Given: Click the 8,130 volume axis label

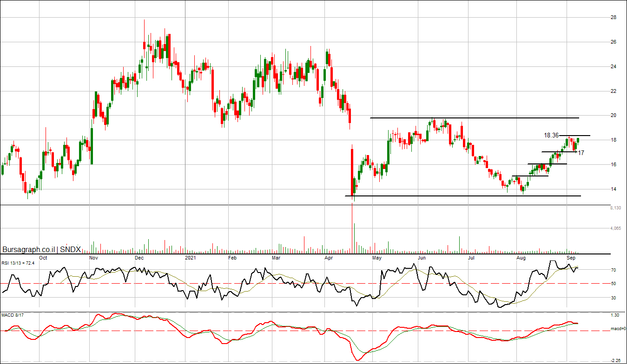Looking at the screenshot, I should pos(614,208).
